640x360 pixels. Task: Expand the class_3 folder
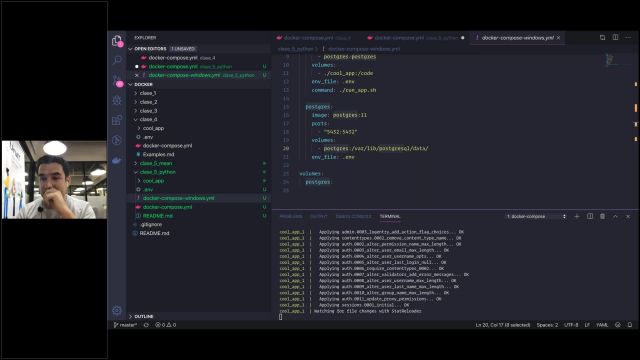148,111
